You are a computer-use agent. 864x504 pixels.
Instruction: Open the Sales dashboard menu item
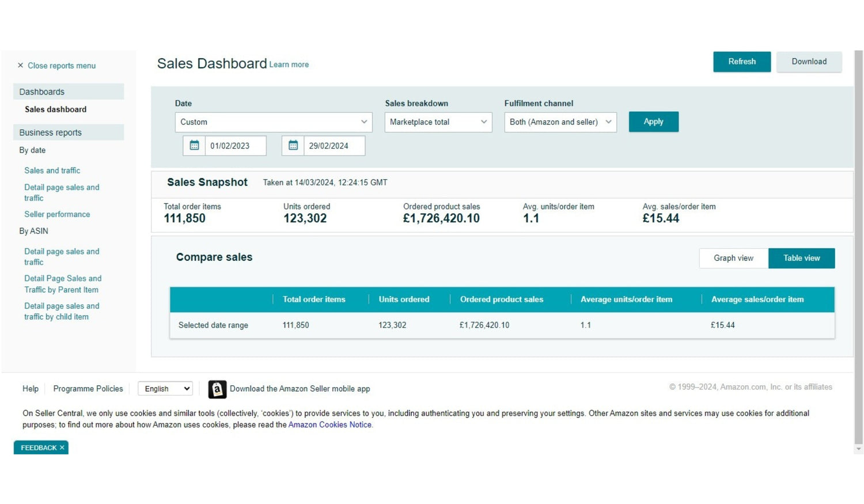55,109
